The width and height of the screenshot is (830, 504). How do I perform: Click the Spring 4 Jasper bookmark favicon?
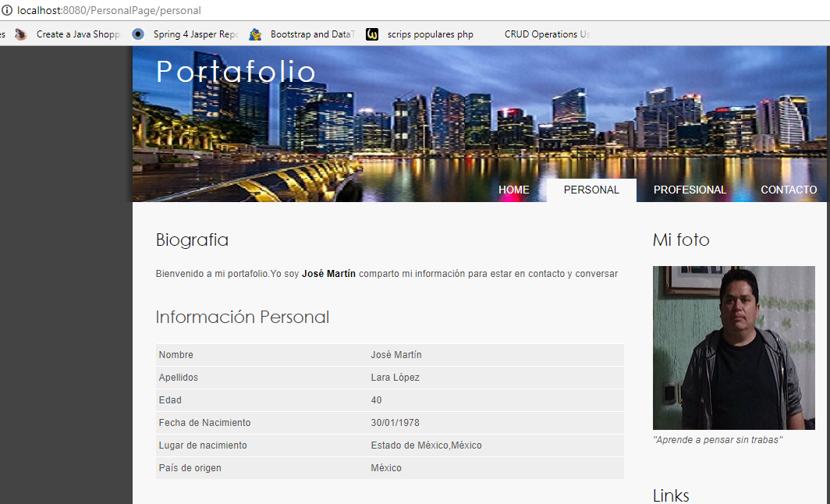138,34
